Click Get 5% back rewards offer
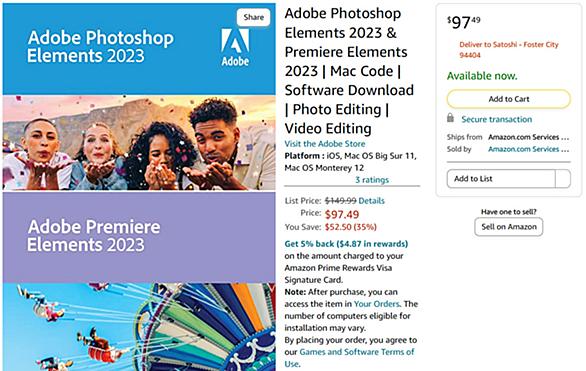Viewport: 586px width, 371px height. [x=346, y=244]
